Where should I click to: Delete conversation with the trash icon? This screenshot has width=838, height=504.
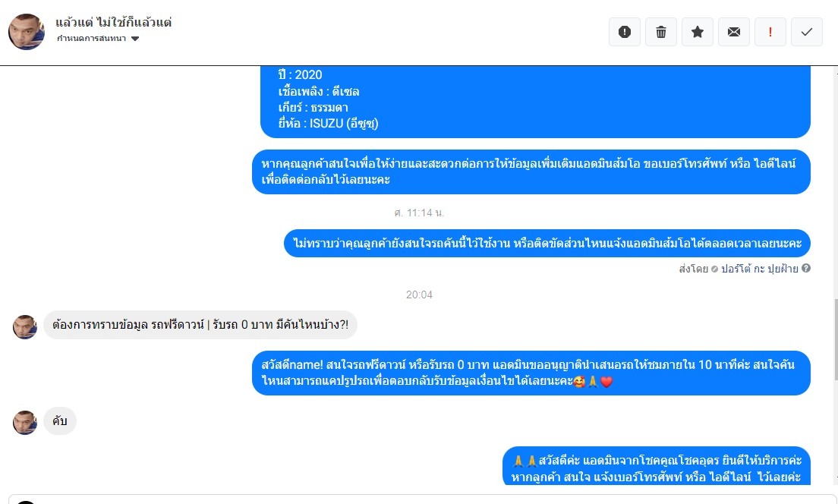[x=660, y=32]
